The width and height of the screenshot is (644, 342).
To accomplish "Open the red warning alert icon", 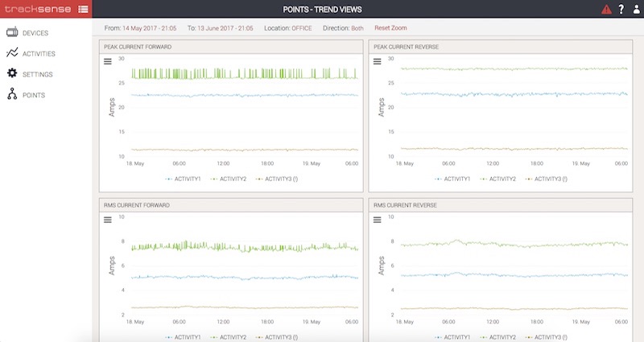I will pyautogui.click(x=606, y=10).
